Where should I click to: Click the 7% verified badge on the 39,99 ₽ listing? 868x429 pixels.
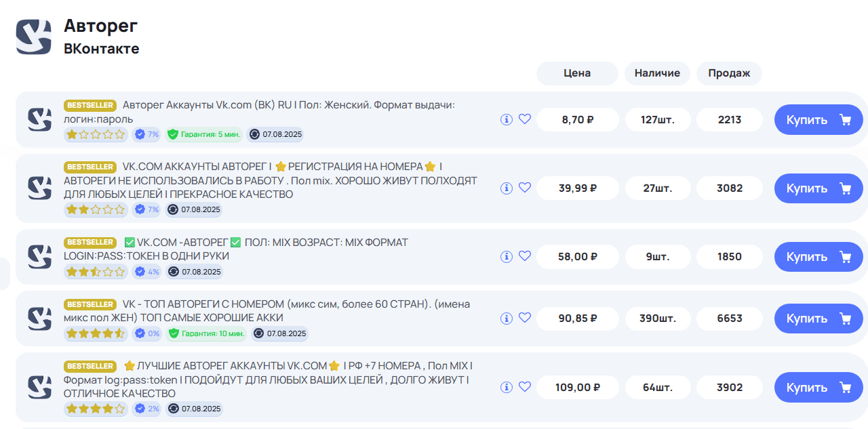coord(146,209)
